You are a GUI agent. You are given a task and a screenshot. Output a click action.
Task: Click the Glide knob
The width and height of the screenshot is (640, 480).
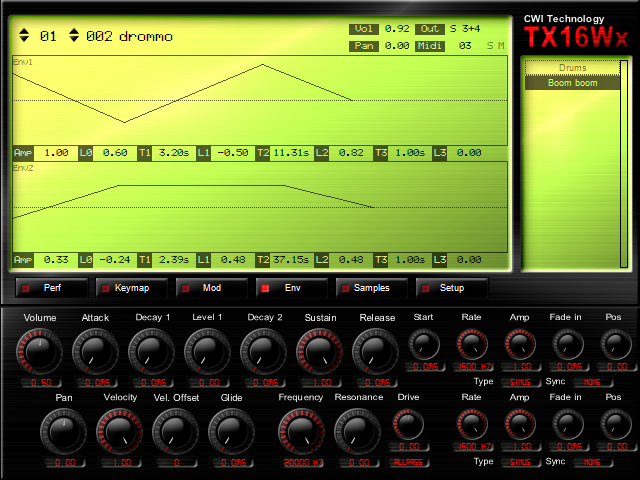[x=231, y=432]
